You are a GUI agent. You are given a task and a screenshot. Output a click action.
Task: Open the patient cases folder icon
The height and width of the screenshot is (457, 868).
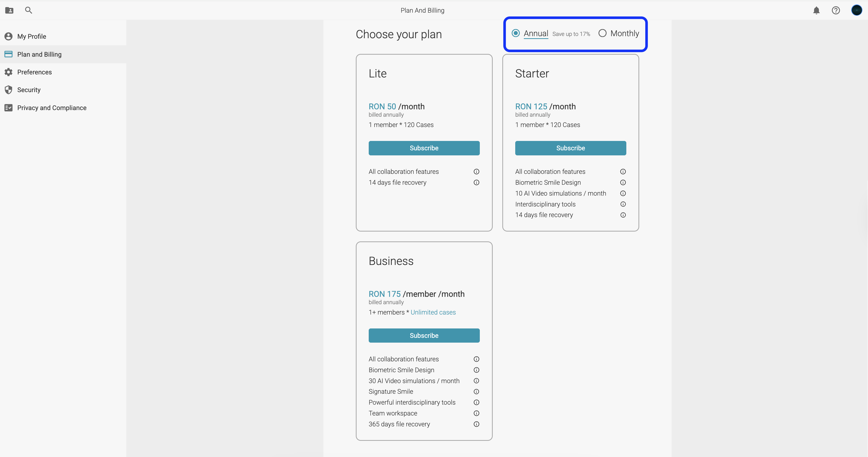(x=9, y=10)
